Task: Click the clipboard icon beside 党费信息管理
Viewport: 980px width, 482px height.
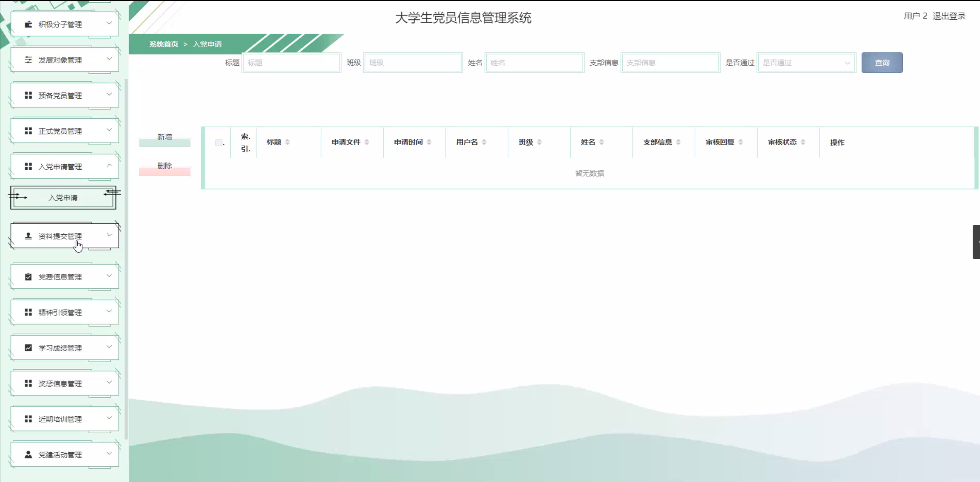Action: click(x=28, y=277)
